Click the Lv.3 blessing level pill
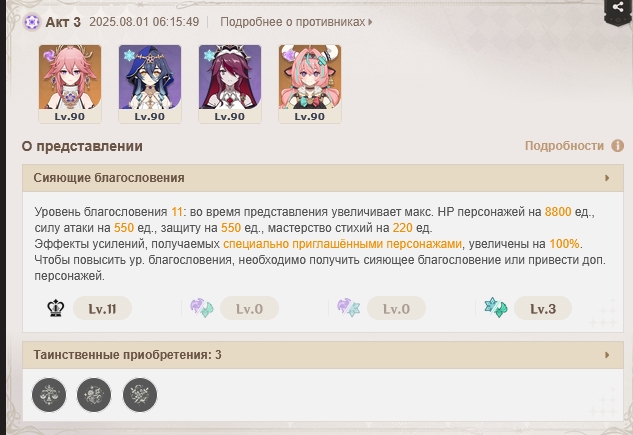 click(x=543, y=309)
